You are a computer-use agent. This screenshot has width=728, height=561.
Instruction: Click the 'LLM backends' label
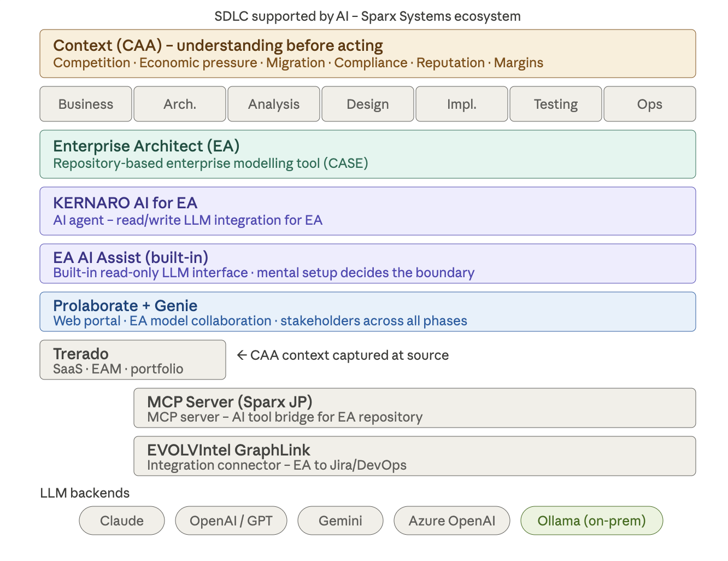point(85,493)
